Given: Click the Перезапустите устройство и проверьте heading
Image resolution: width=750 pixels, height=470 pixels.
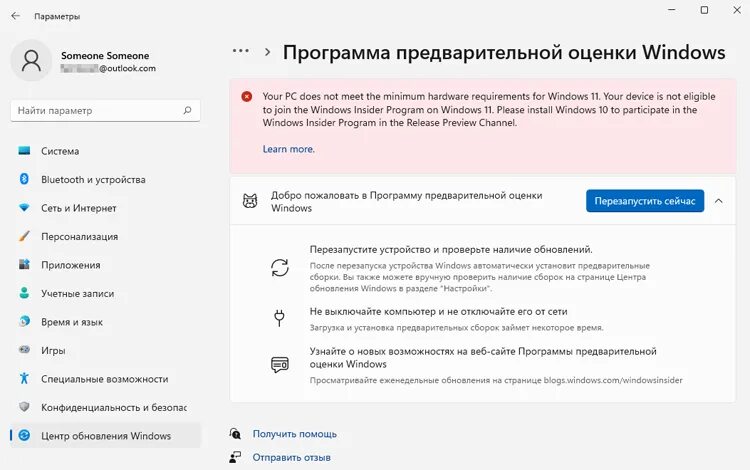Looking at the screenshot, I should pos(451,249).
